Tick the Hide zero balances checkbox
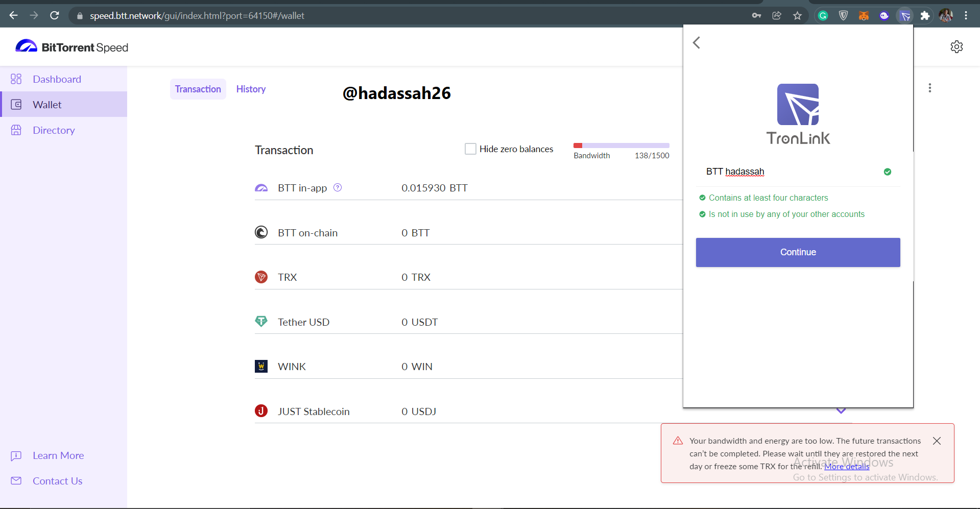The height and width of the screenshot is (509, 980). 470,149
